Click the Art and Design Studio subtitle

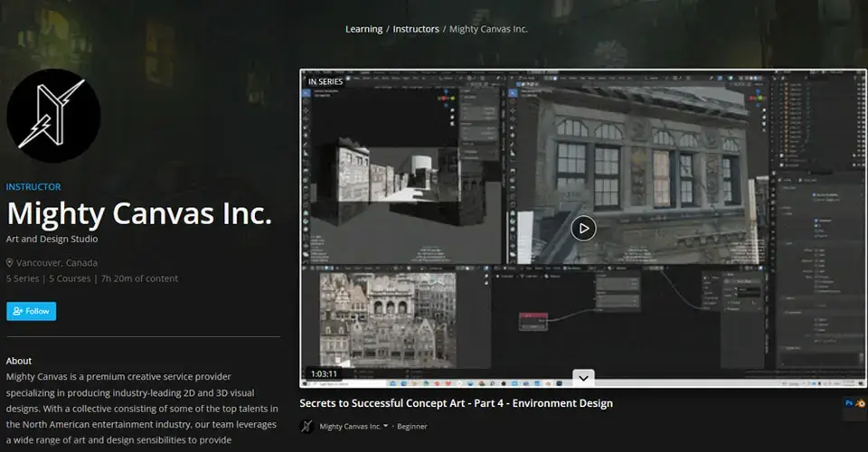coord(52,239)
